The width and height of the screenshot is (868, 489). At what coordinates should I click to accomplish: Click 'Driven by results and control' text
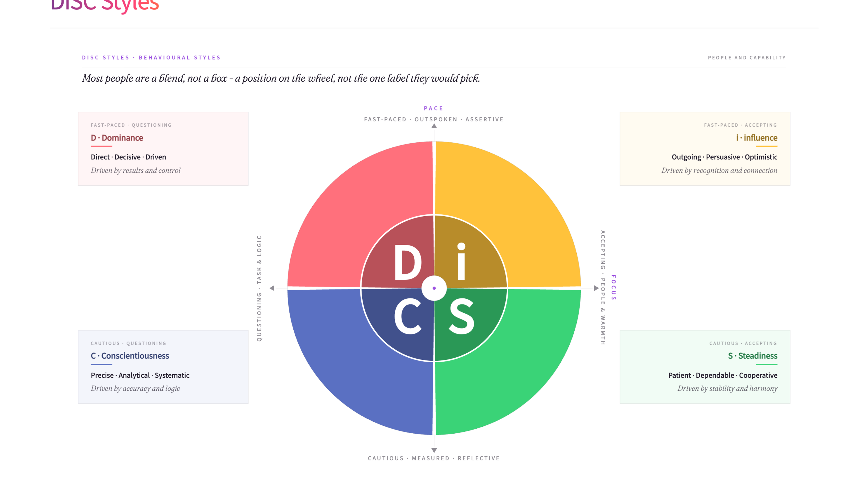(x=135, y=170)
